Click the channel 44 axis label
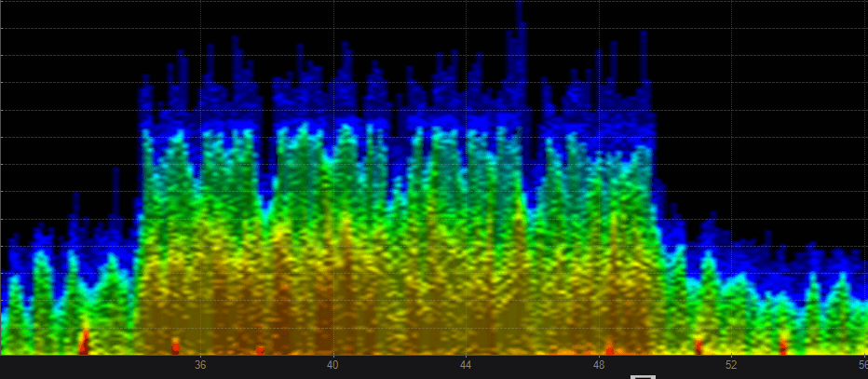 pos(466,366)
